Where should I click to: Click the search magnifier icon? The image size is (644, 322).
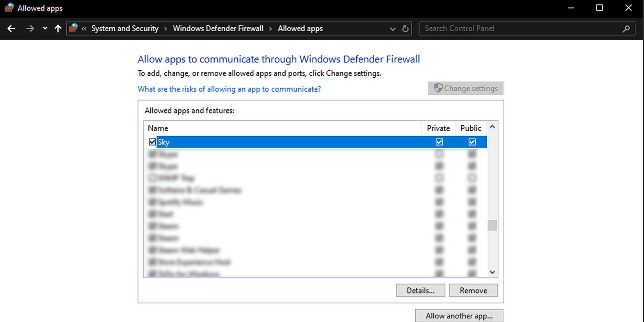point(626,28)
